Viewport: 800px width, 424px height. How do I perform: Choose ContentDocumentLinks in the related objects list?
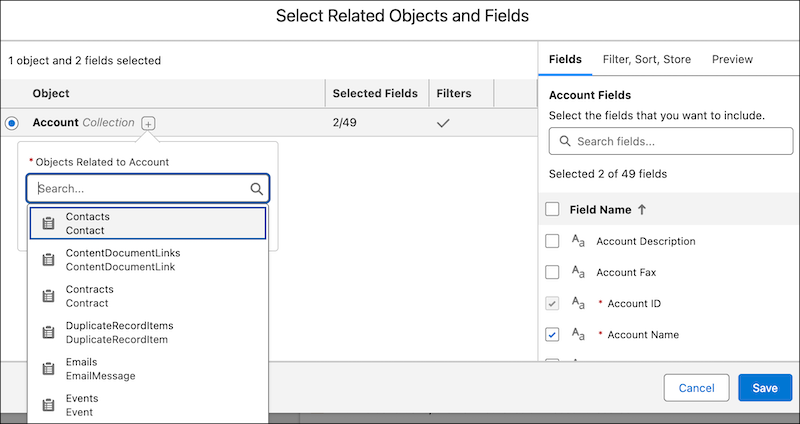click(148, 260)
